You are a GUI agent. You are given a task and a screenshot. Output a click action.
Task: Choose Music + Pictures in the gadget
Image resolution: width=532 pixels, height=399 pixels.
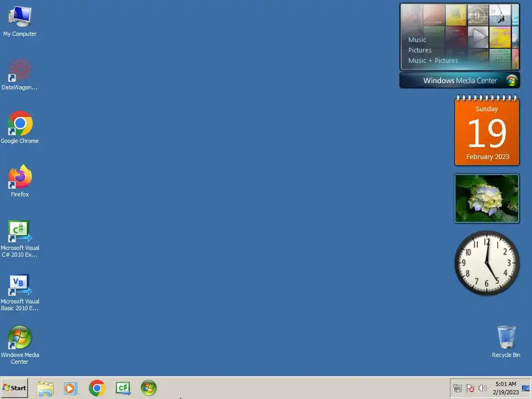point(433,61)
